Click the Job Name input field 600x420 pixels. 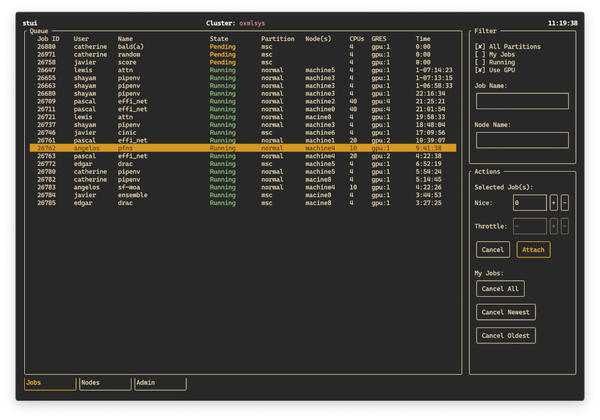coord(522,101)
